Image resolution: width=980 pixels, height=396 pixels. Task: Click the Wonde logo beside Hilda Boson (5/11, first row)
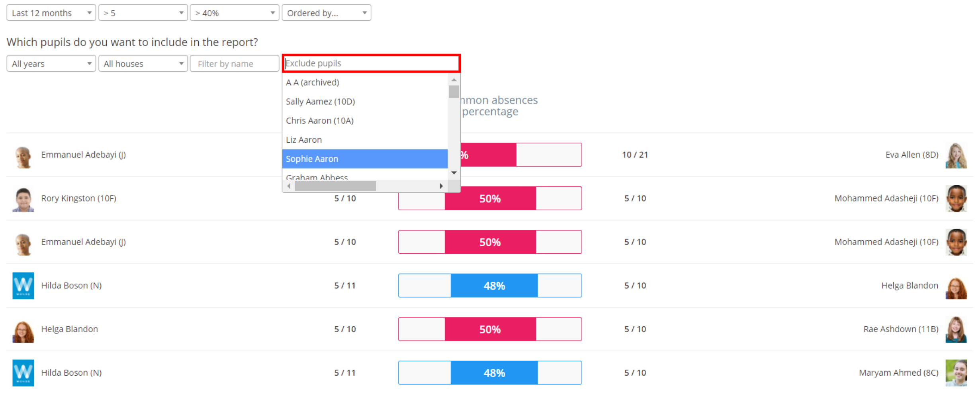click(23, 286)
